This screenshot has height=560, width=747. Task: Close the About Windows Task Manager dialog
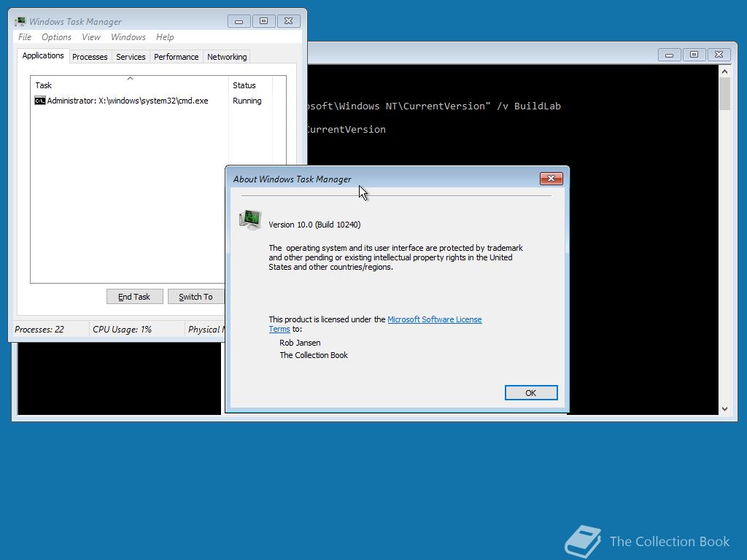pyautogui.click(x=551, y=179)
